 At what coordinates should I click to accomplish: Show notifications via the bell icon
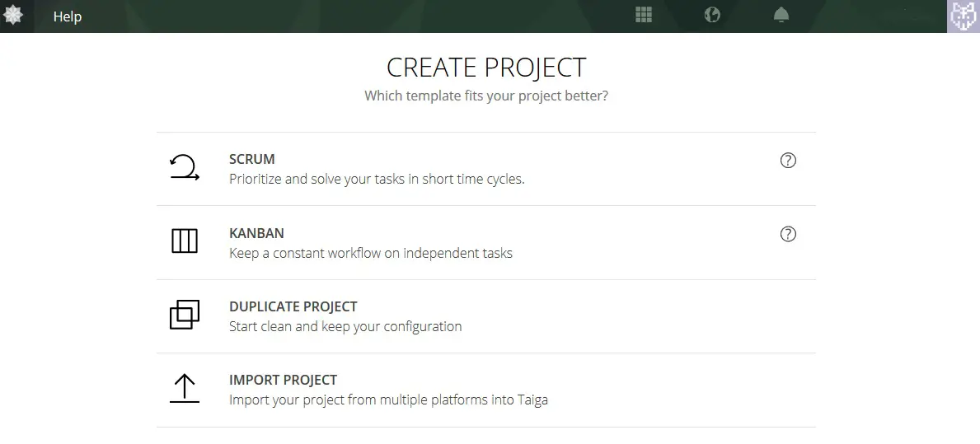point(781,15)
